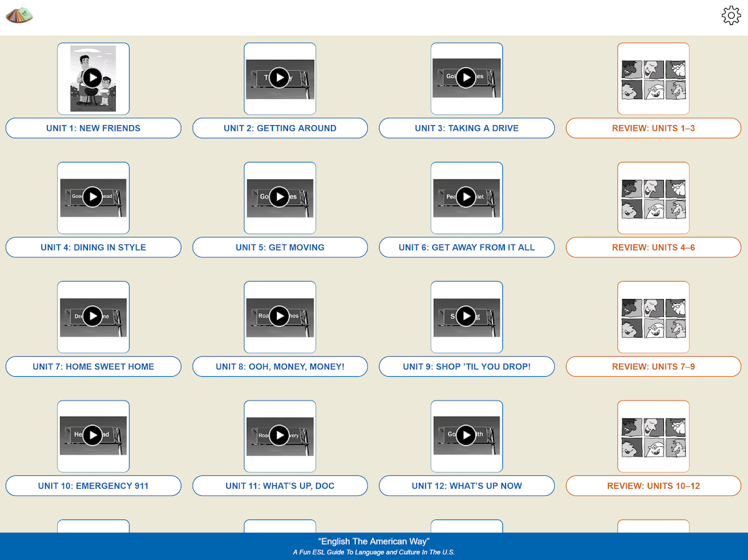Play the Unit 6 video thumbnail
The height and width of the screenshot is (560, 748).
point(466,197)
